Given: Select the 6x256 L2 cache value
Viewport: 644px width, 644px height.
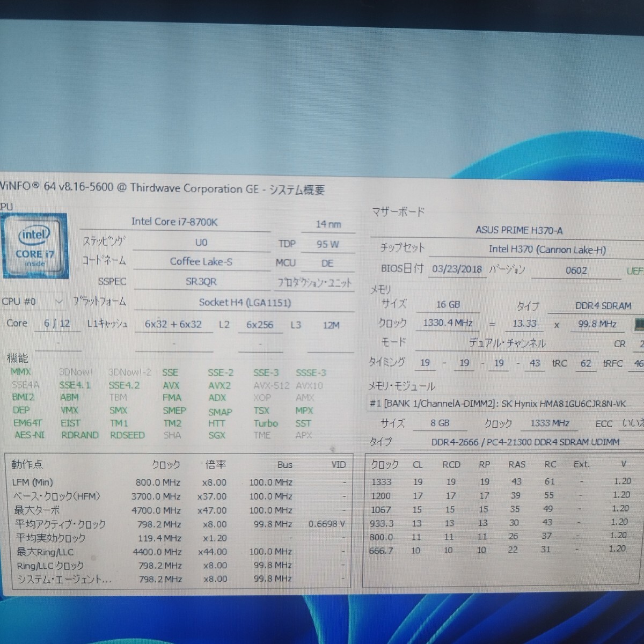Looking at the screenshot, I should click(260, 325).
